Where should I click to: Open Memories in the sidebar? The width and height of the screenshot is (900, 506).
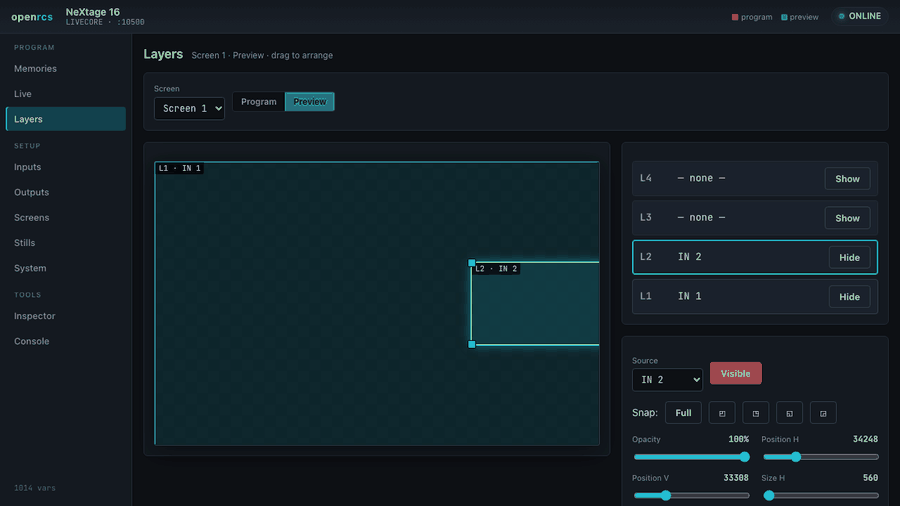click(x=65, y=68)
